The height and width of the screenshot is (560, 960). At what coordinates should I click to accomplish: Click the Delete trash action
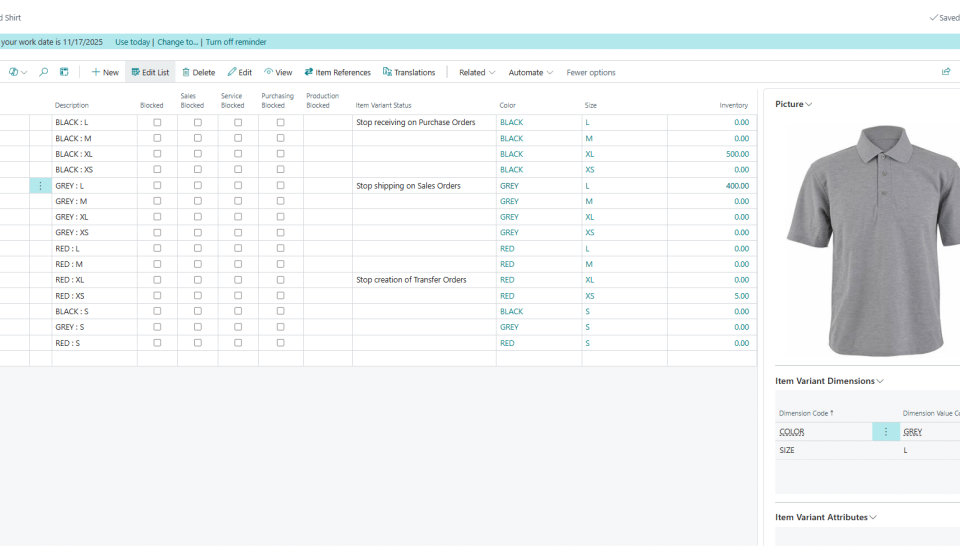[198, 72]
